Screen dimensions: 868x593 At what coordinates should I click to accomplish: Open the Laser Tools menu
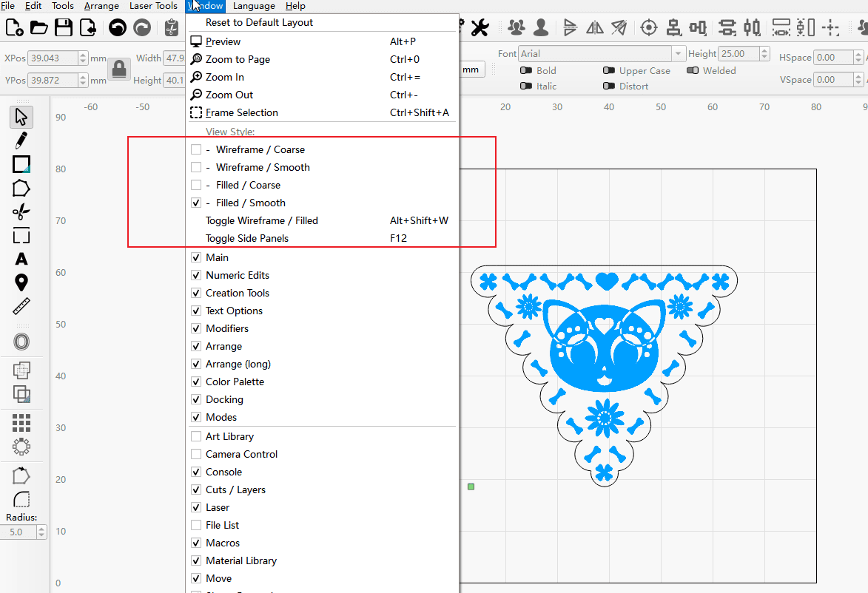(x=153, y=6)
